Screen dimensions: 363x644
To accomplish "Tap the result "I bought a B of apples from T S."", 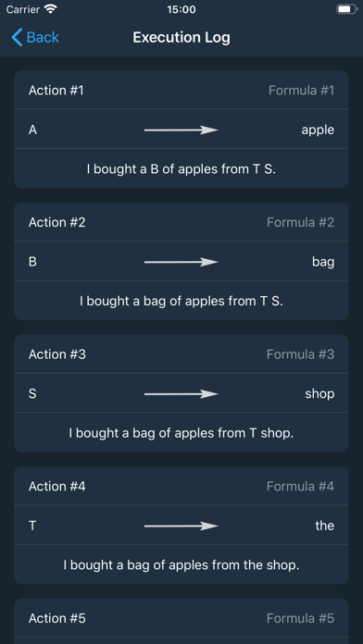I will pos(181,169).
